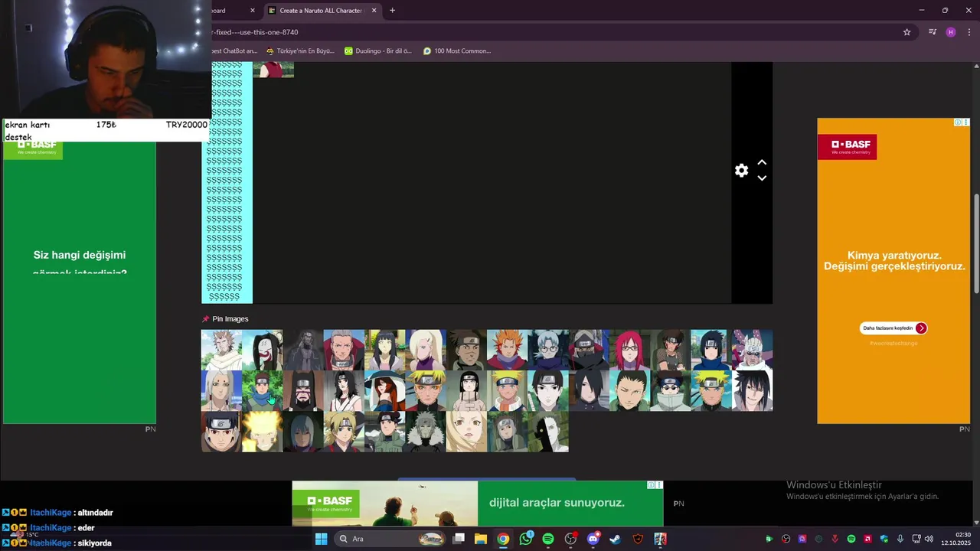Close the bottom BASF banner ad X icon
The width and height of the screenshot is (980, 551).
click(x=659, y=484)
